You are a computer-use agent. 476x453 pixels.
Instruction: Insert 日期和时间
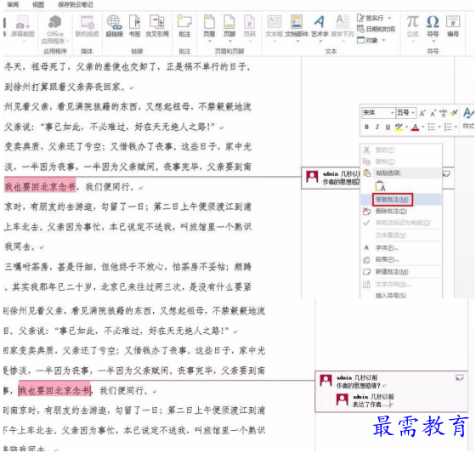pos(376,29)
